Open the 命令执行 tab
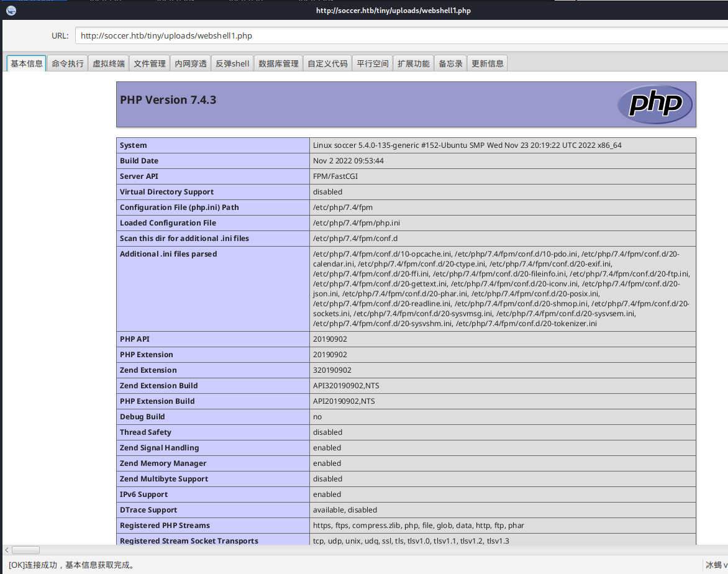This screenshot has height=574, width=728. [68, 63]
